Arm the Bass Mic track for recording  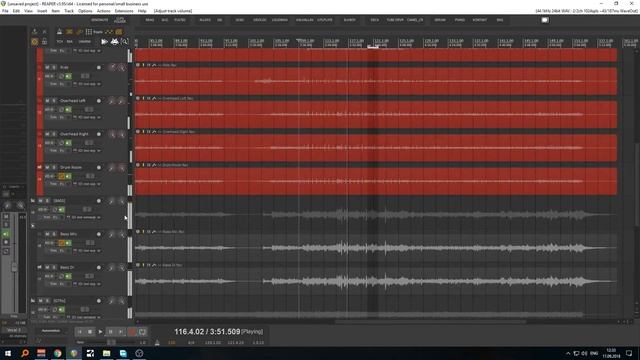pos(99,234)
